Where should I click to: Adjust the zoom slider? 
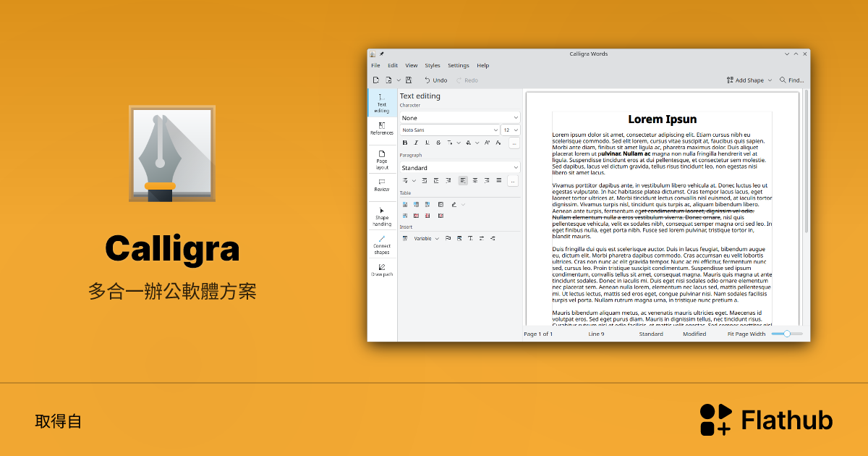(x=786, y=334)
